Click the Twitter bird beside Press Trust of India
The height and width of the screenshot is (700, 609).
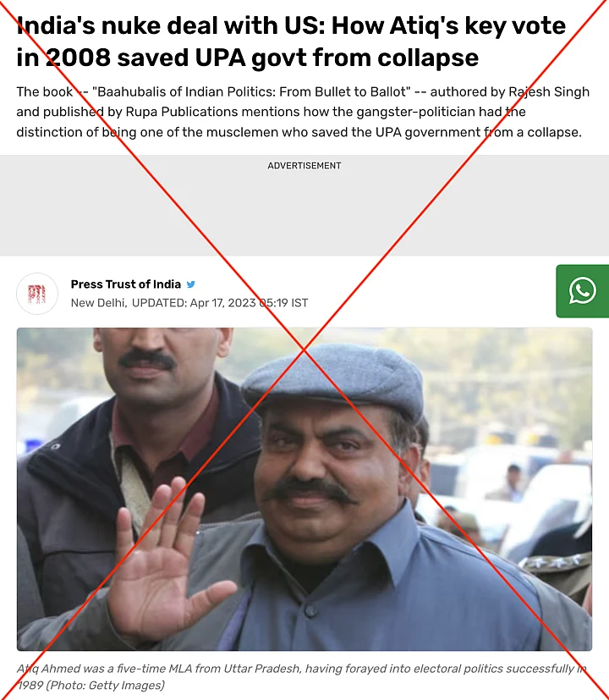tap(191, 284)
